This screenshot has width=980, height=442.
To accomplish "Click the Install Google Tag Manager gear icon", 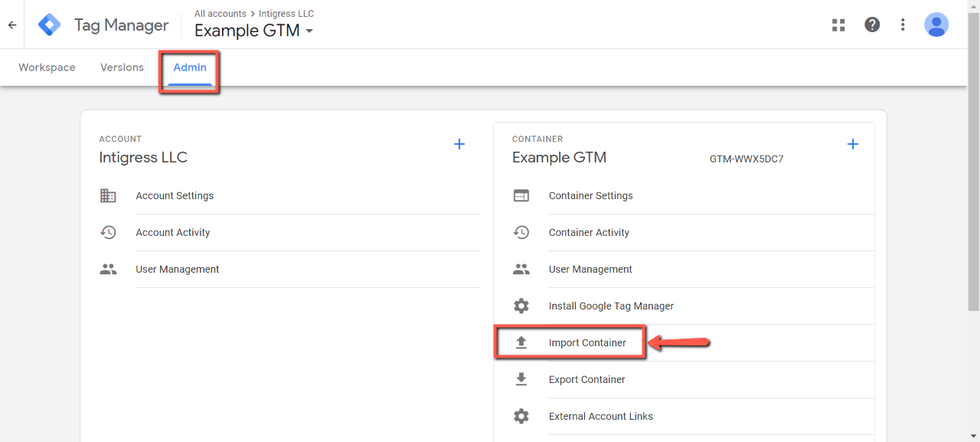I will (521, 306).
